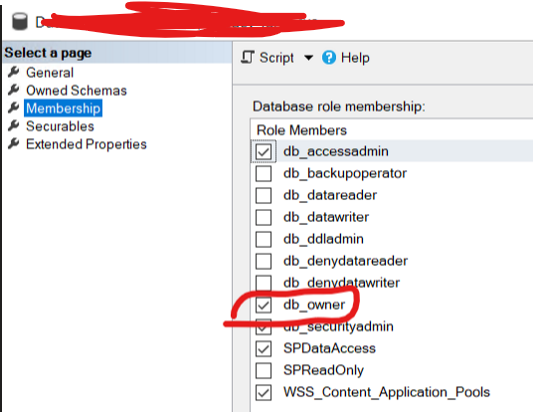Click wrench icon beside Securables
Viewport: 533px width, 412px height.
click(x=14, y=126)
